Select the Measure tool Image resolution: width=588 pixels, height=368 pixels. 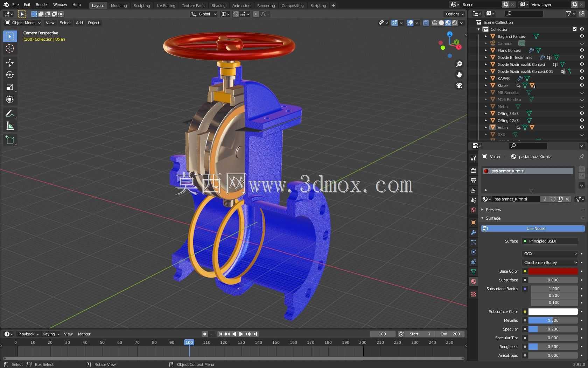pos(10,126)
